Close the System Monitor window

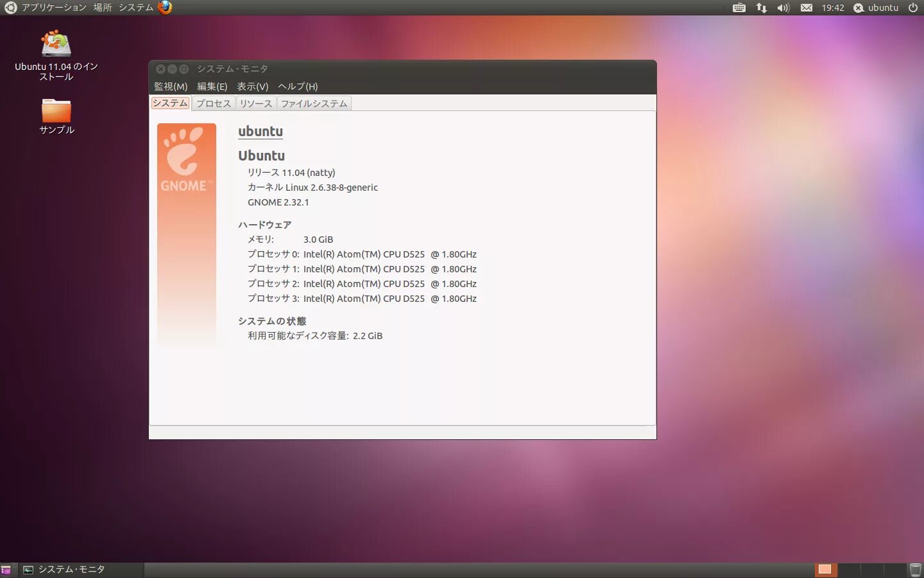pos(160,69)
